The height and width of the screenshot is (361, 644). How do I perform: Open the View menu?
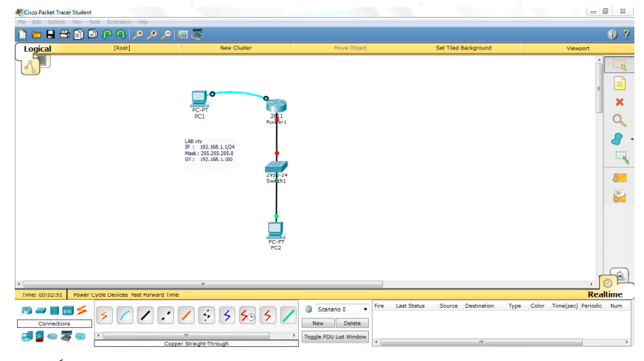click(x=77, y=22)
